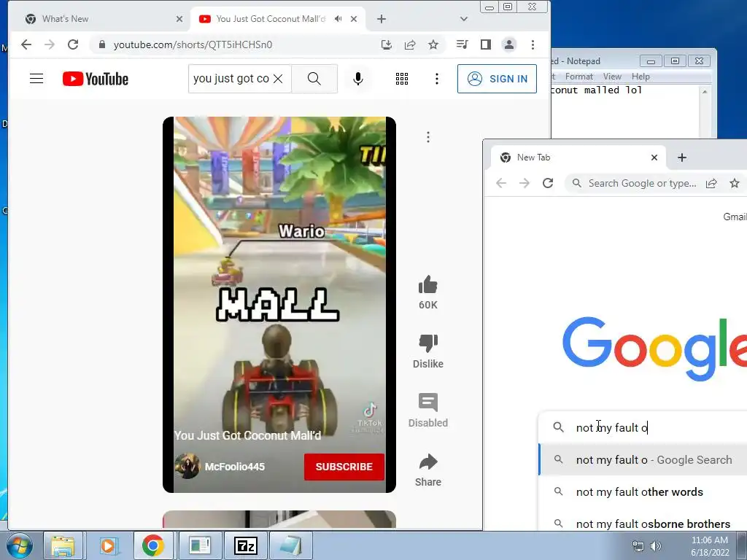Image resolution: width=747 pixels, height=560 pixels.
Task: Click the Google search box text
Action: (x=612, y=427)
